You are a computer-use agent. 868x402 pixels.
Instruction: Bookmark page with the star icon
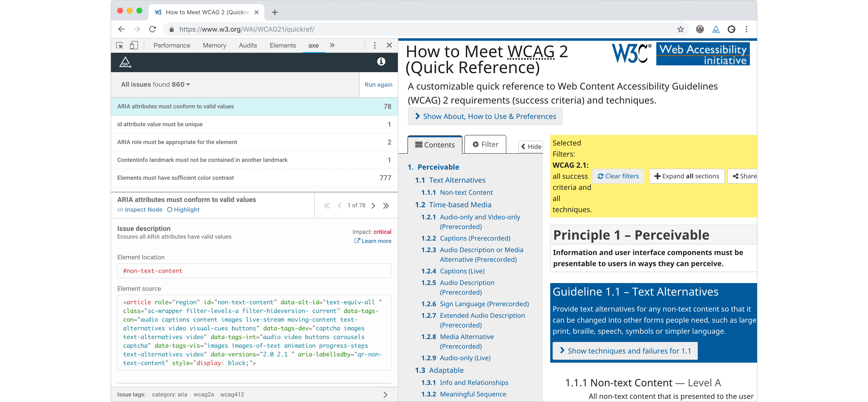coord(680,29)
